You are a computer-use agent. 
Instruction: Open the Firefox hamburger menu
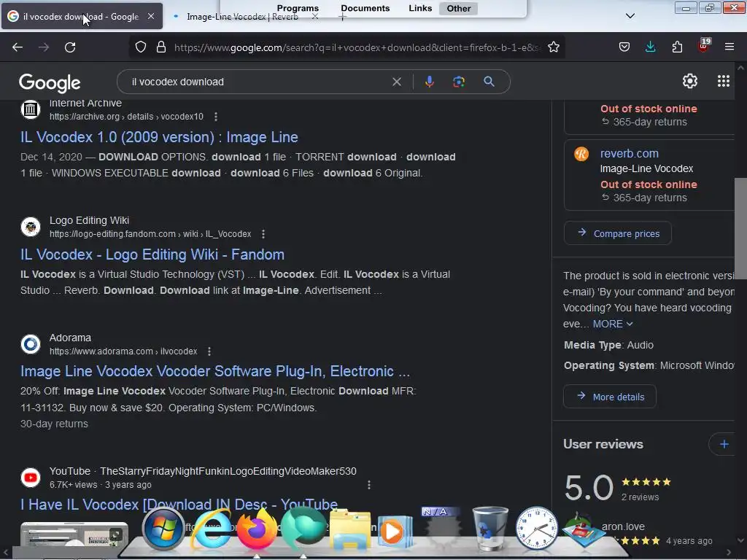pyautogui.click(x=729, y=47)
